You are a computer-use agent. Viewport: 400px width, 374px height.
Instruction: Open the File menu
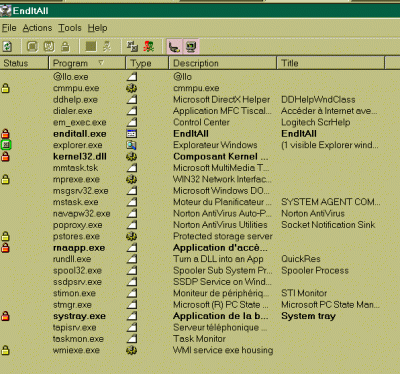point(9,28)
